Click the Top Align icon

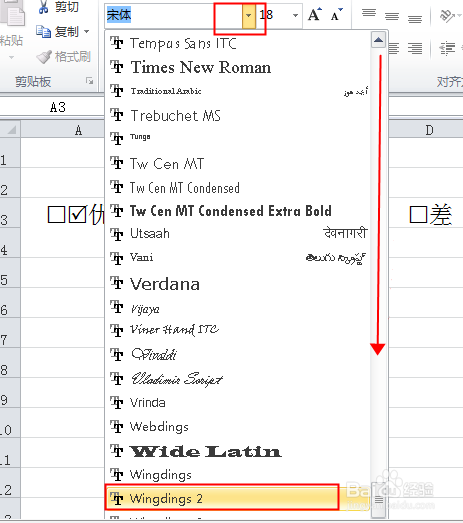(369, 14)
